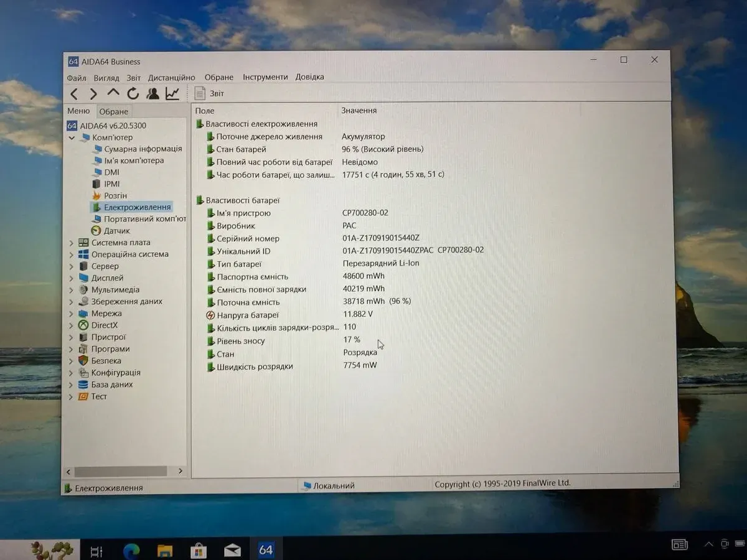The width and height of the screenshot is (747, 560).
Task: Click the Звіт report button
Action: click(x=209, y=94)
